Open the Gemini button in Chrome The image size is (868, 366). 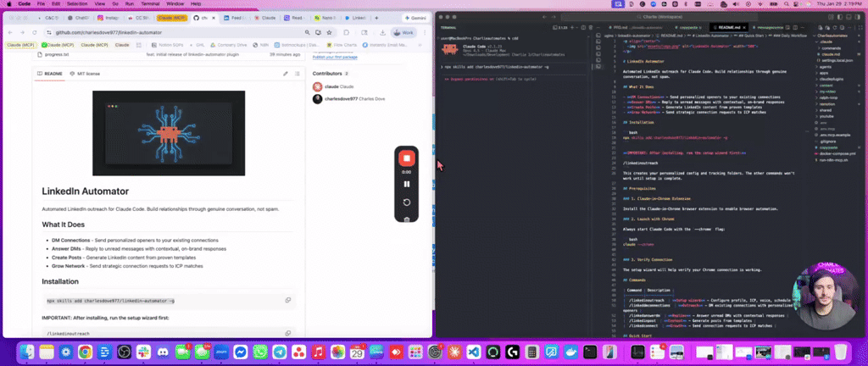(x=417, y=18)
